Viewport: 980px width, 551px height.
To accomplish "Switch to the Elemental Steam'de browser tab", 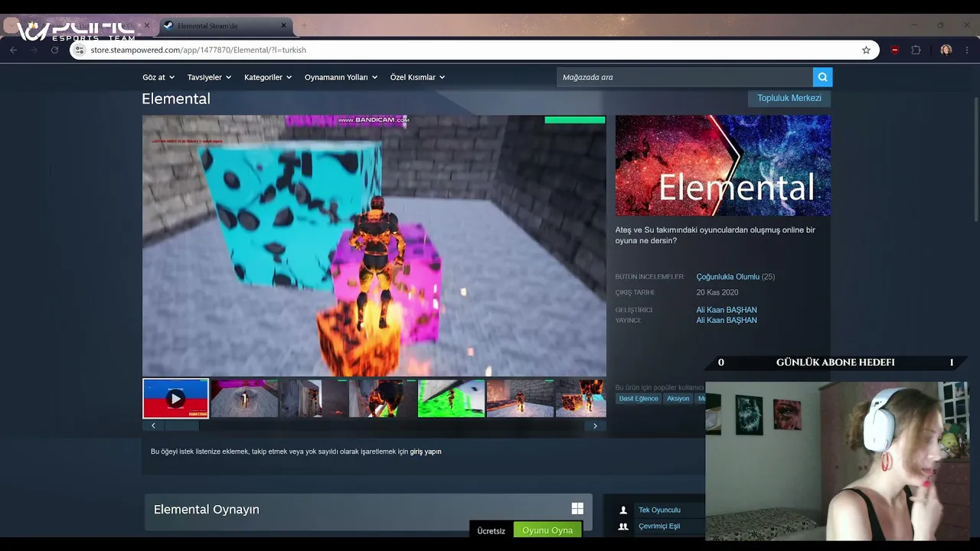I will 224,25.
